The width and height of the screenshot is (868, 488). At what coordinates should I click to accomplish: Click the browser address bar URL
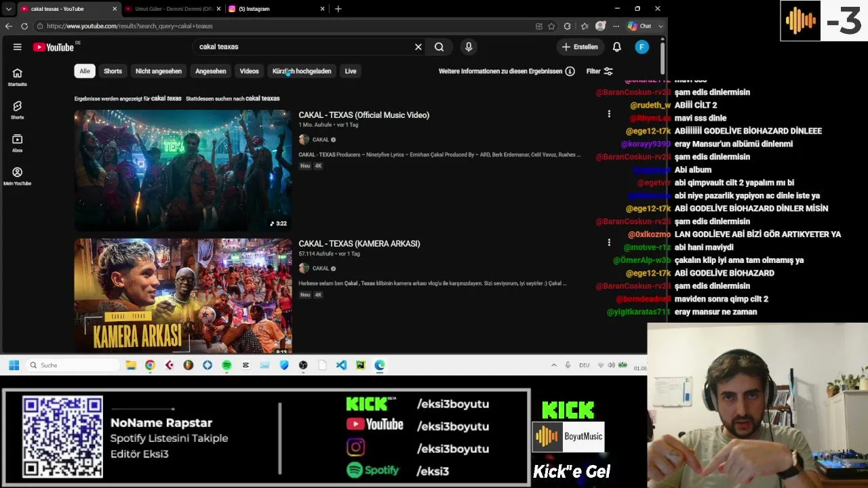[130, 26]
